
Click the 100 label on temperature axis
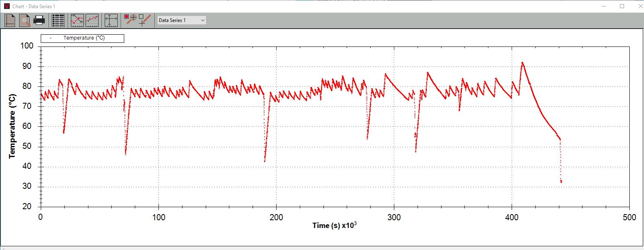point(27,46)
